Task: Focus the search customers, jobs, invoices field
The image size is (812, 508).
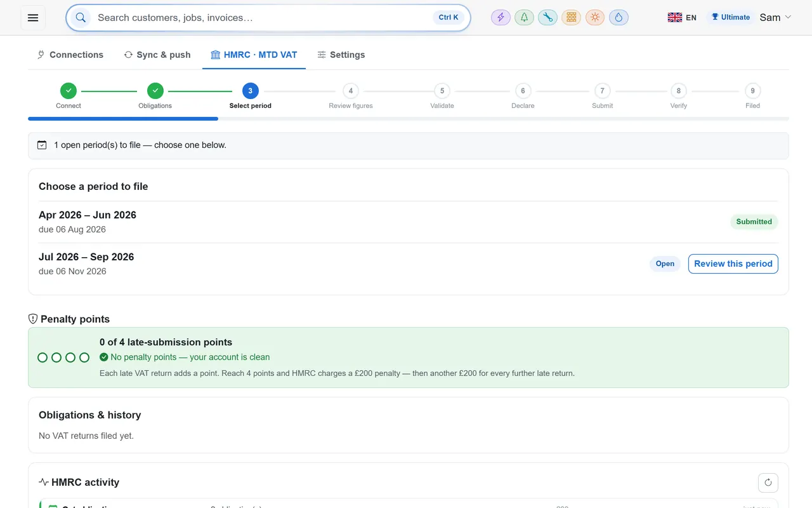Action: pyautogui.click(x=268, y=18)
